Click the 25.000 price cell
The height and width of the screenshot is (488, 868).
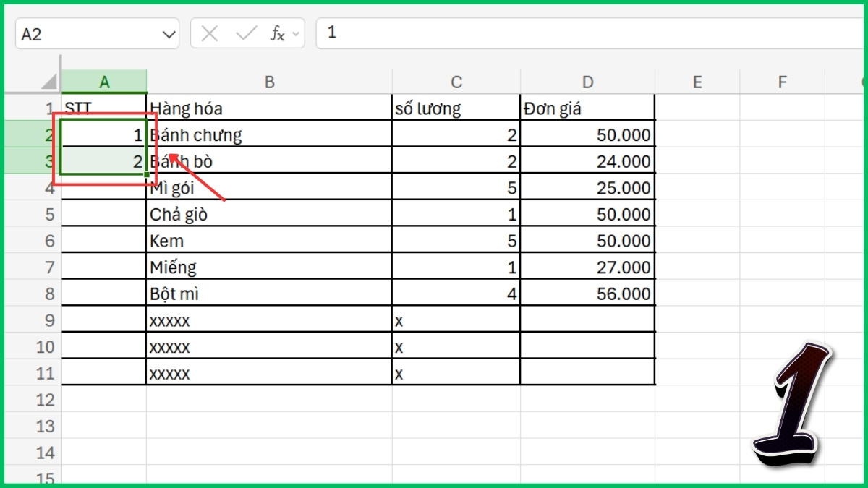(x=587, y=188)
